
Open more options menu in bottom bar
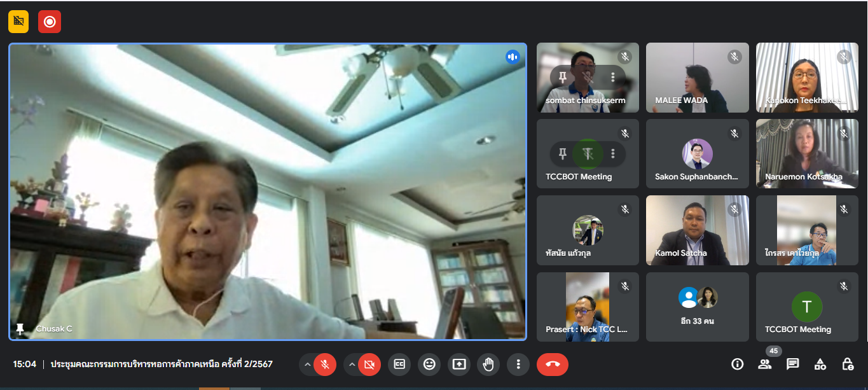(518, 364)
